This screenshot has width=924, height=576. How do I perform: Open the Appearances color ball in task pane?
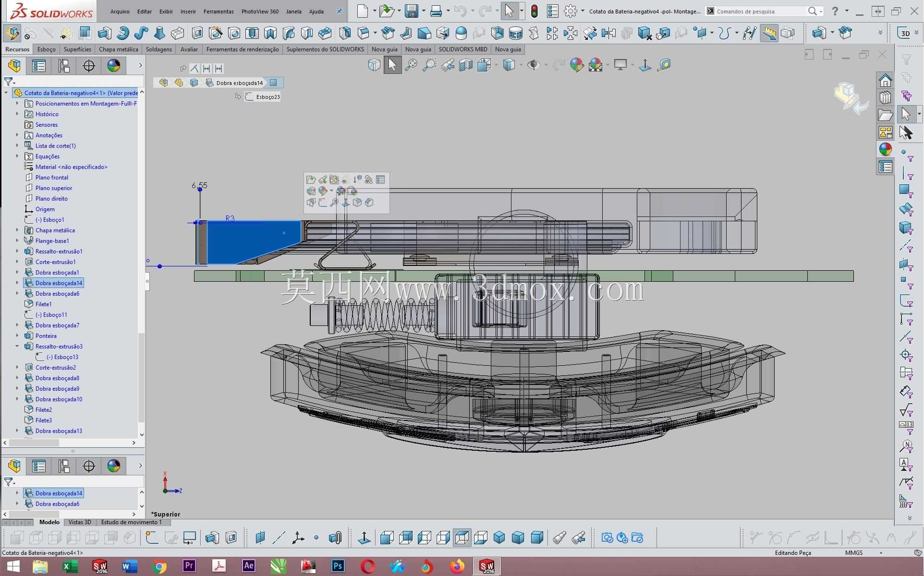885,149
